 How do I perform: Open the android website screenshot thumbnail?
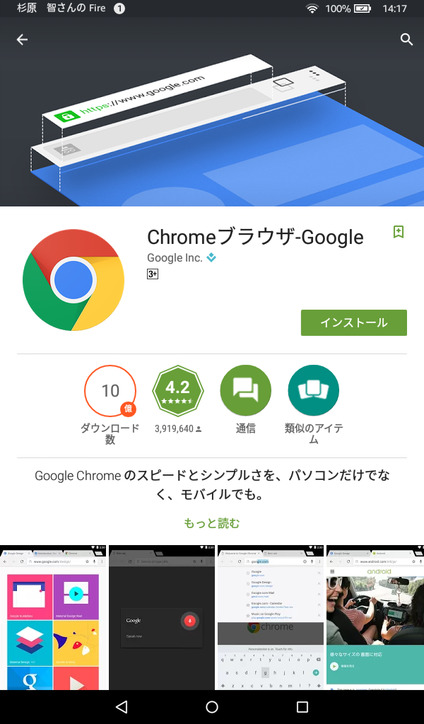point(375,617)
